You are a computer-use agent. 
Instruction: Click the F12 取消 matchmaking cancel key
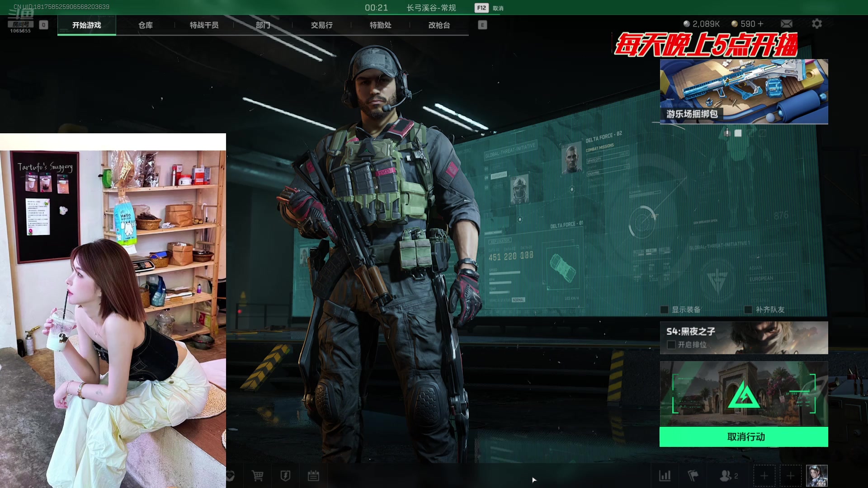489,8
